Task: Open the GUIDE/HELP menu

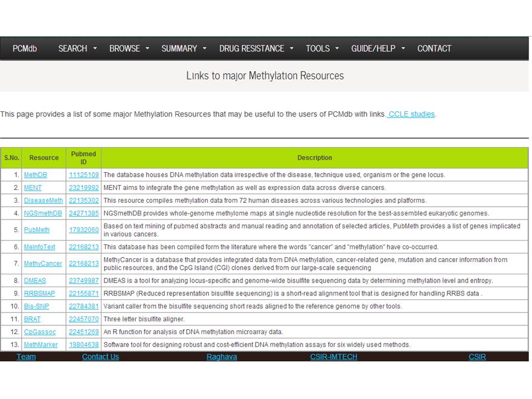Action: point(378,49)
